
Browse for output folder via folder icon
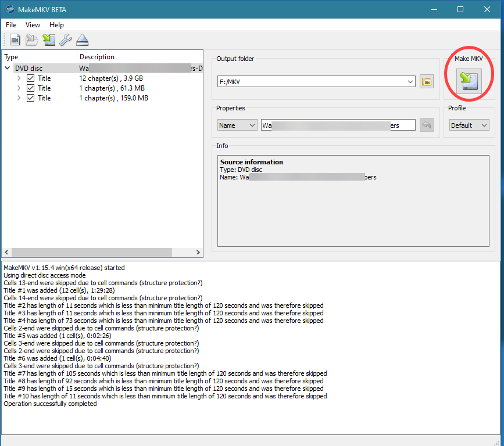(x=427, y=81)
